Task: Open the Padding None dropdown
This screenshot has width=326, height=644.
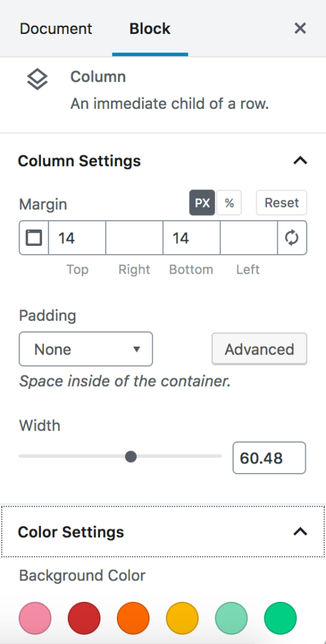Action: [85, 349]
